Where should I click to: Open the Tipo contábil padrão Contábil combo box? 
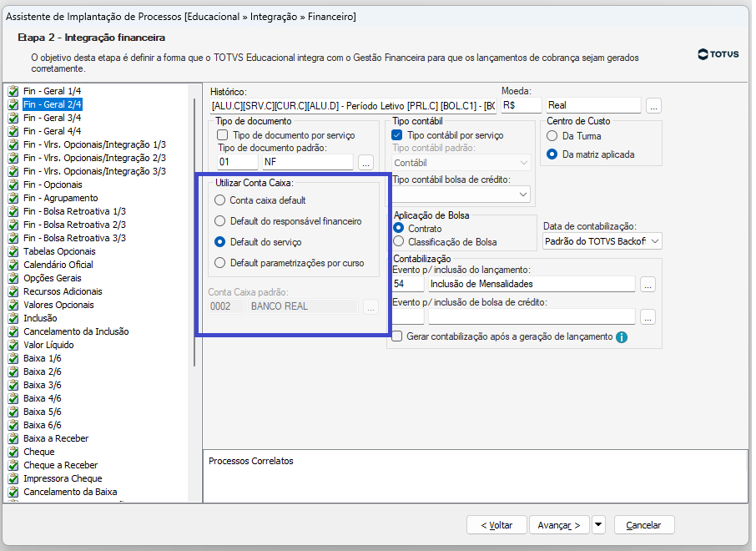tap(461, 163)
